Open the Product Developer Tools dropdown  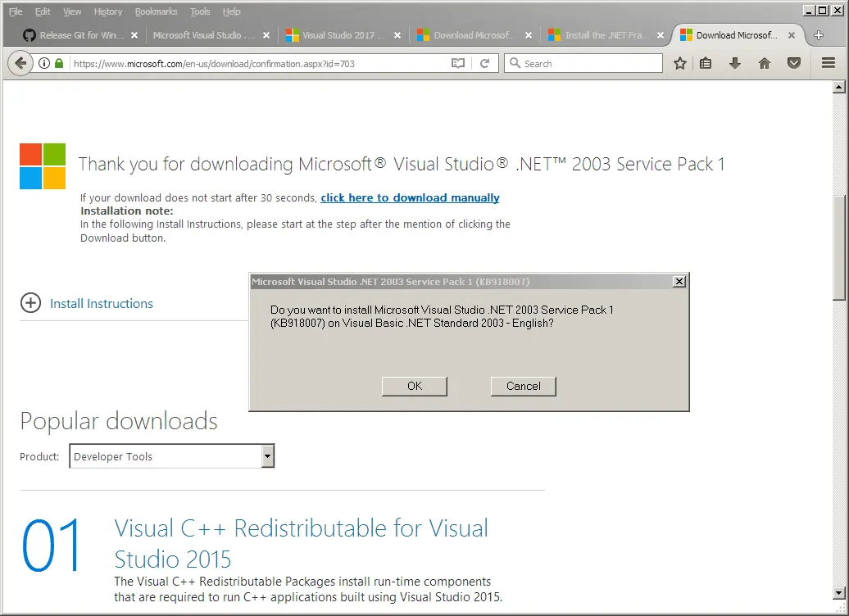click(171, 456)
